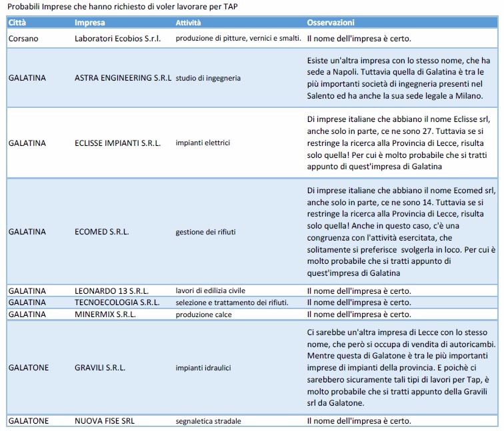
Task: Click the impianti idraulici cell
Action: click(203, 368)
